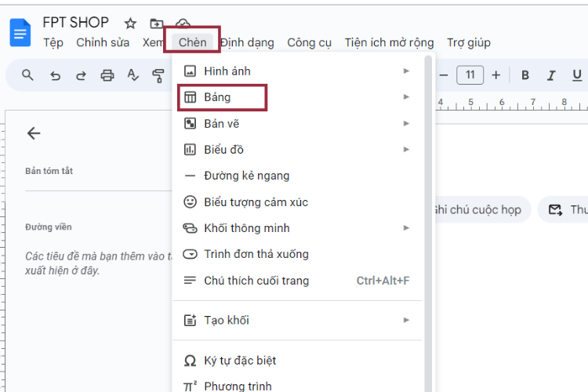The height and width of the screenshot is (392, 588).
Task: Open the Chỉnh sửa menu
Action: point(103,43)
